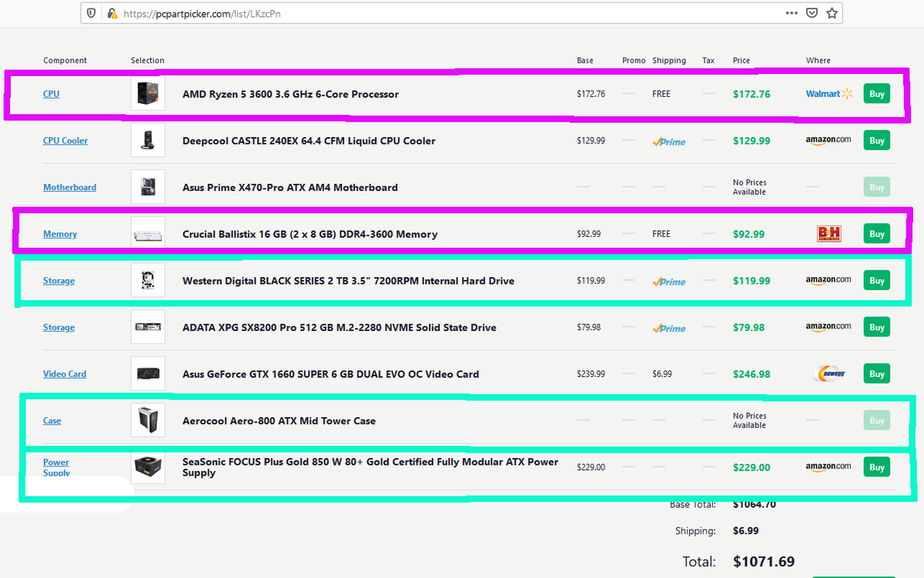Click Deepcool CASTLE 240EX product name

click(309, 141)
